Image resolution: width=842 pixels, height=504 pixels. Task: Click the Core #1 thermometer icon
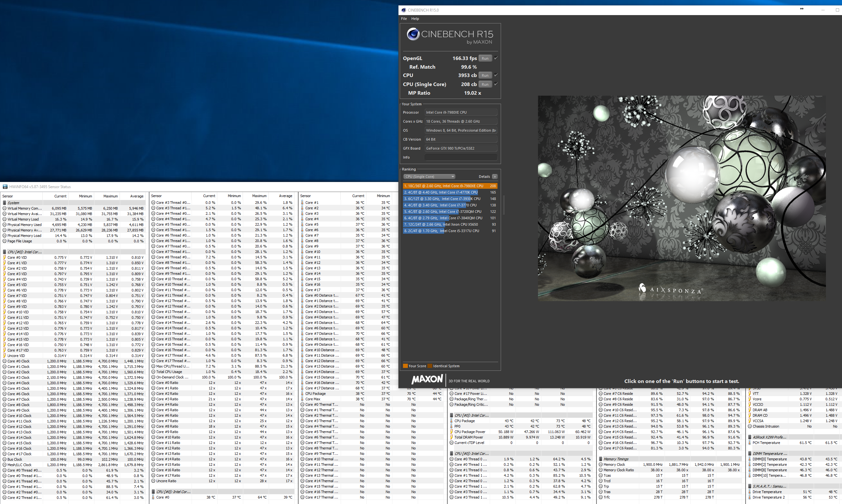click(302, 203)
